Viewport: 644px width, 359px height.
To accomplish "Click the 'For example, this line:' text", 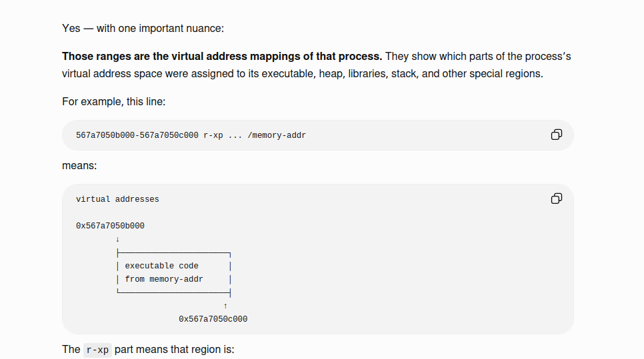I will click(114, 102).
